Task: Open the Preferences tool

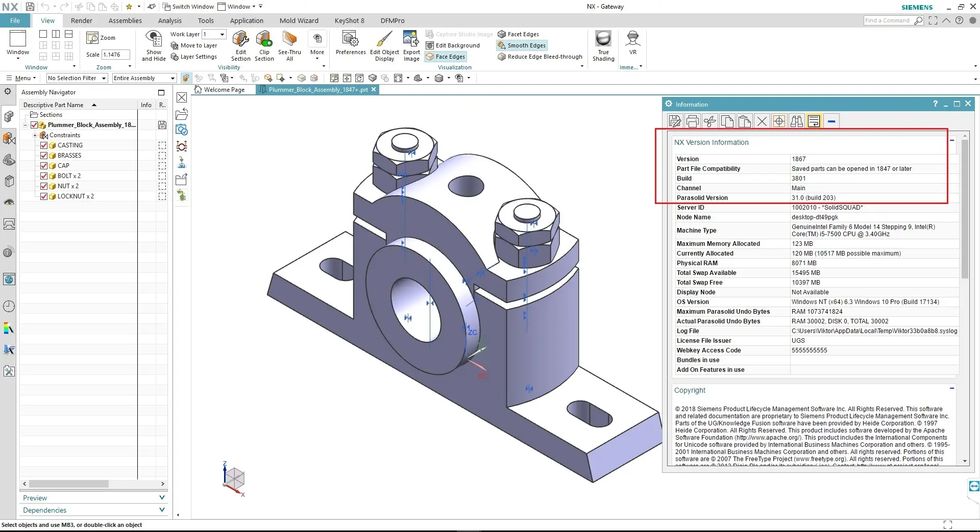Action: [351, 43]
